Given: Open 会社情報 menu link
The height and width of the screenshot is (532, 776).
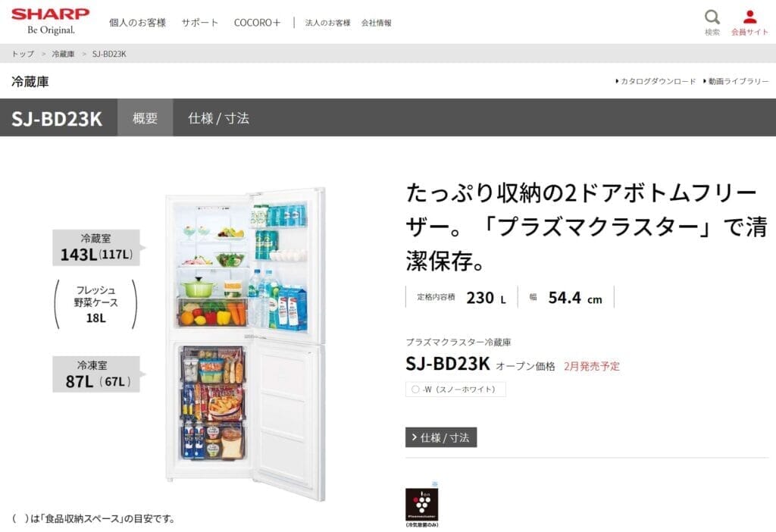Looking at the screenshot, I should (x=376, y=23).
